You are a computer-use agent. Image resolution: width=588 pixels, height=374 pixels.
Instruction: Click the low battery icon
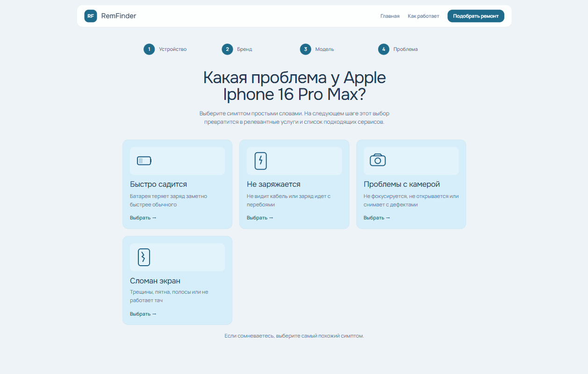tap(144, 161)
